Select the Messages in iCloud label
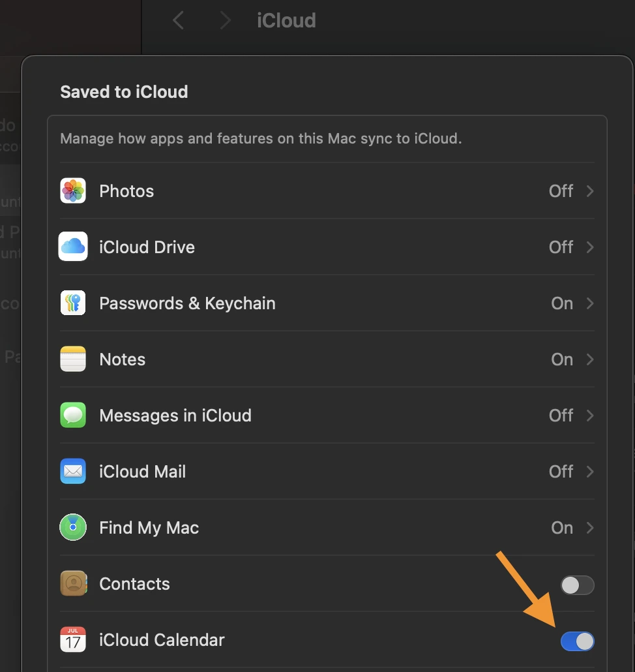 click(175, 416)
